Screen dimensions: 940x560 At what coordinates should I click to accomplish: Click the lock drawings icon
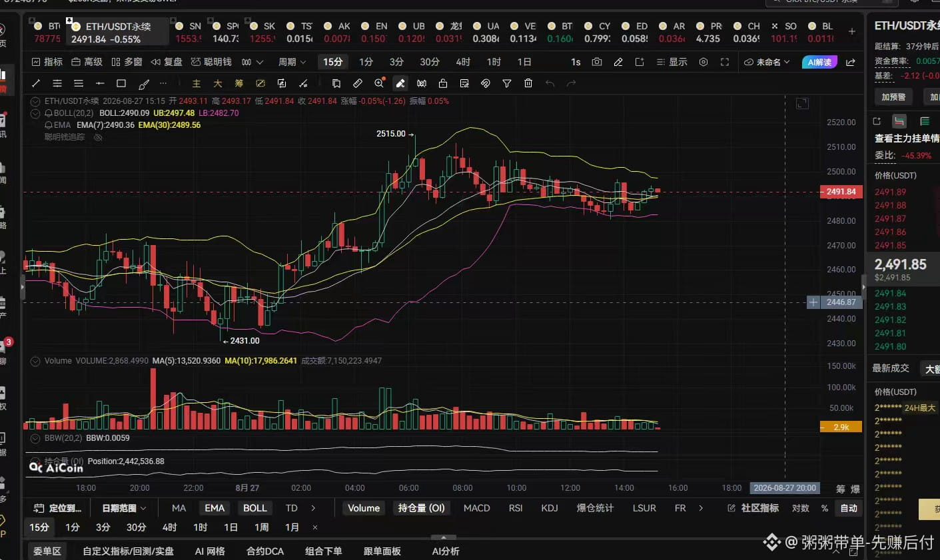pos(443,83)
